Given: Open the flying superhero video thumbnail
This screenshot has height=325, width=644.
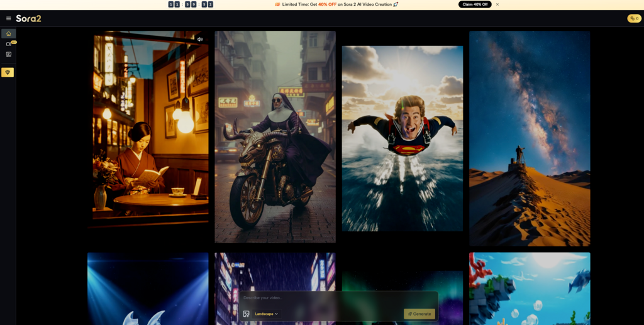Looking at the screenshot, I should pos(402,138).
